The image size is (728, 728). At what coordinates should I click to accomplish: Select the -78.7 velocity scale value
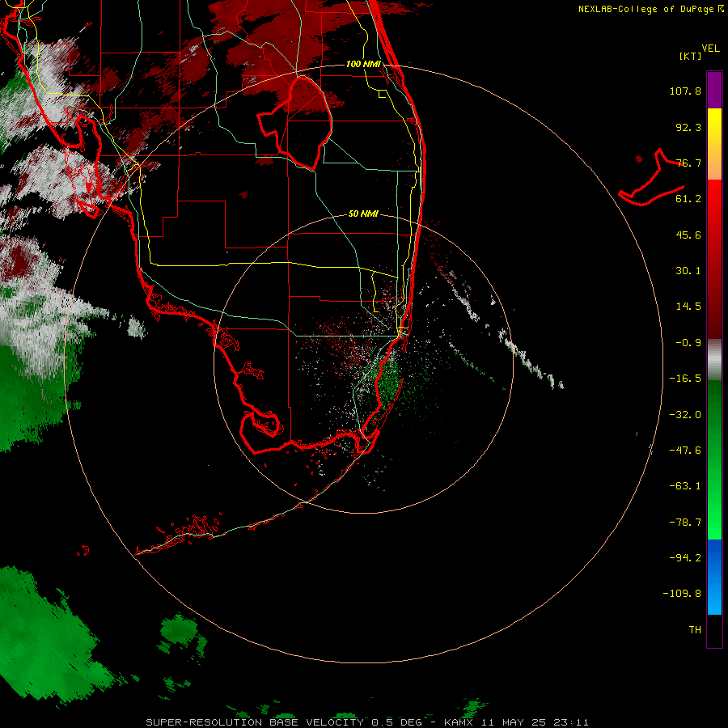(x=685, y=523)
